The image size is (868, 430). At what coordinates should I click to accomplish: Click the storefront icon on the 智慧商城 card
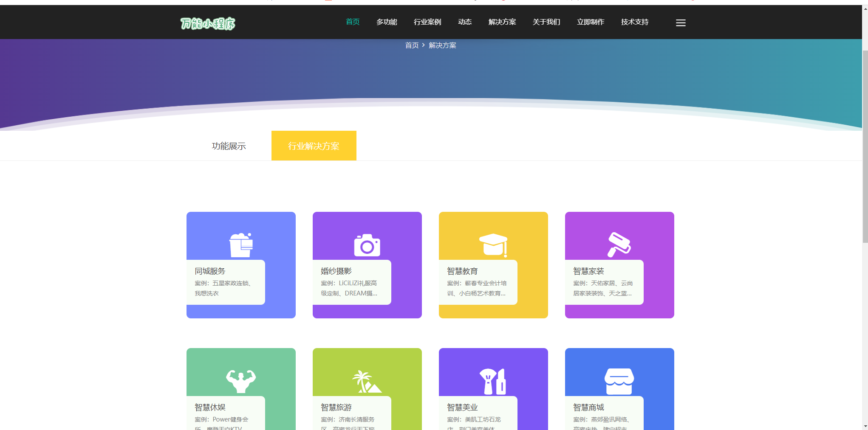619,381
